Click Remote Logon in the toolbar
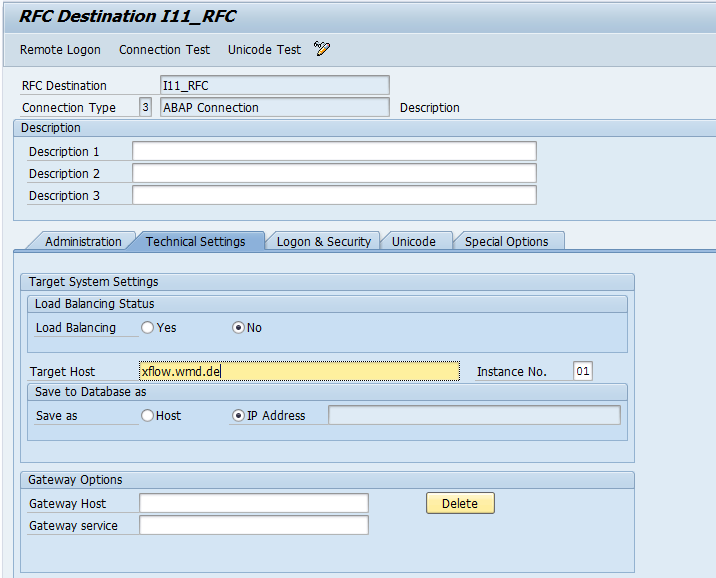 (x=60, y=50)
